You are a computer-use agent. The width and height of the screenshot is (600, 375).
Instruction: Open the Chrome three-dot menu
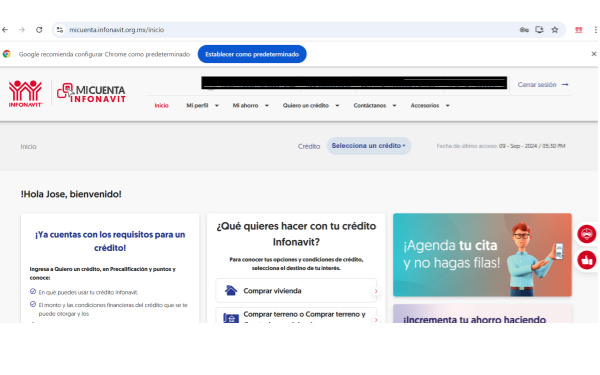tap(595, 30)
